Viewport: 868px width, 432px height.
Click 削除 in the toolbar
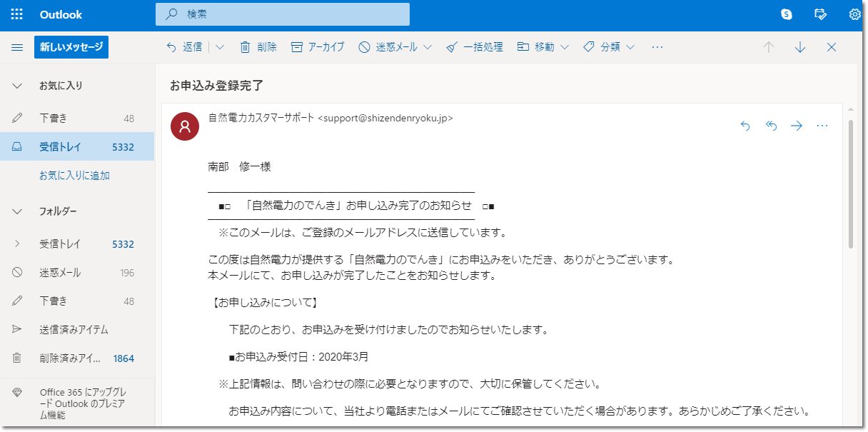pos(258,47)
